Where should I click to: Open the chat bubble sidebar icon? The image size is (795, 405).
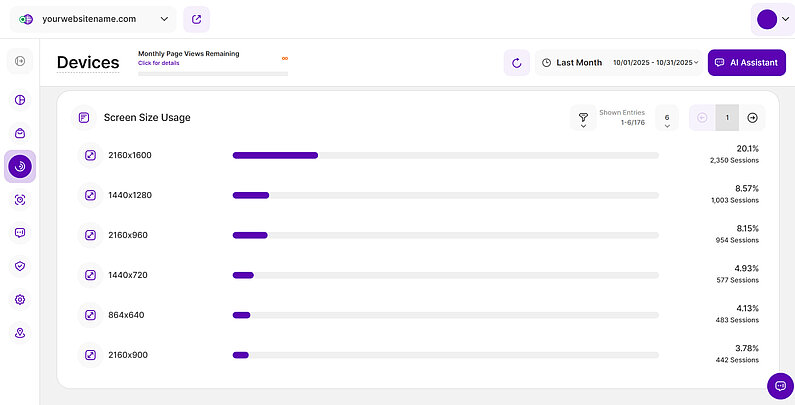tap(20, 233)
